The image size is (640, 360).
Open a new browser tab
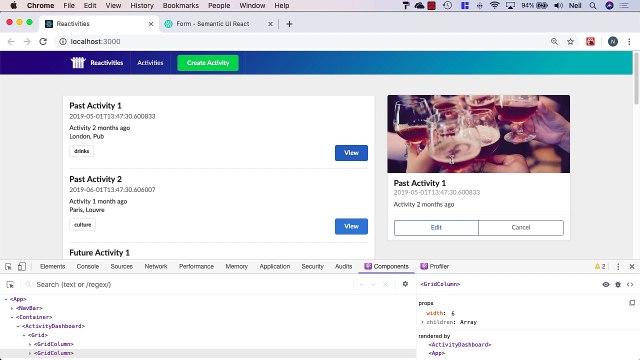click(289, 24)
